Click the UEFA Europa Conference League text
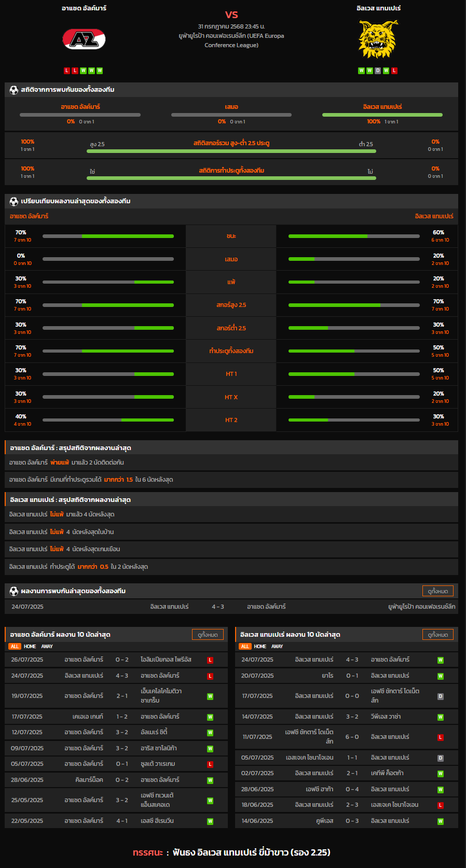This screenshot has width=466, height=868. tap(231, 40)
